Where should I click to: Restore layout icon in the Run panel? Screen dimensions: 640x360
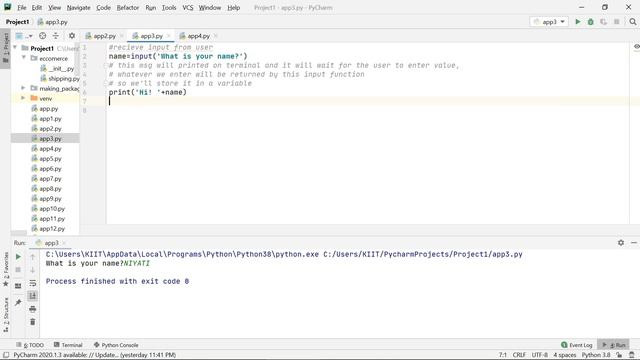(18, 286)
